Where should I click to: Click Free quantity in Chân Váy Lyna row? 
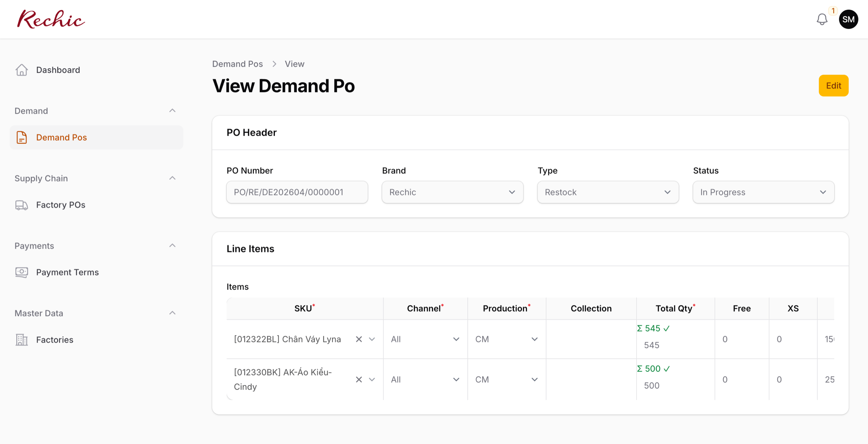coord(741,339)
